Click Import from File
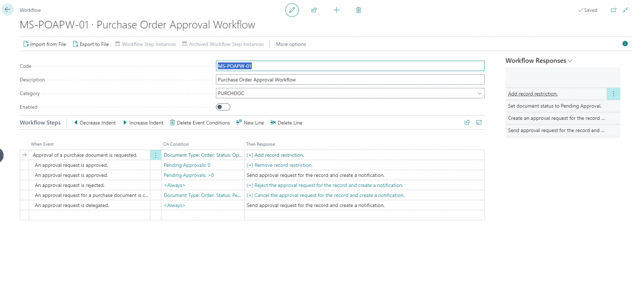 [44, 44]
